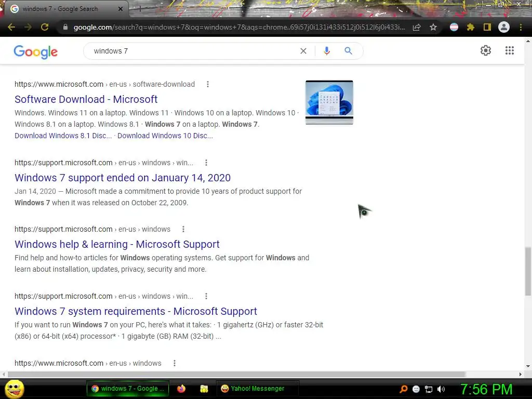This screenshot has width=532, height=399.
Task: Click the Google logo
Action: tap(36, 51)
